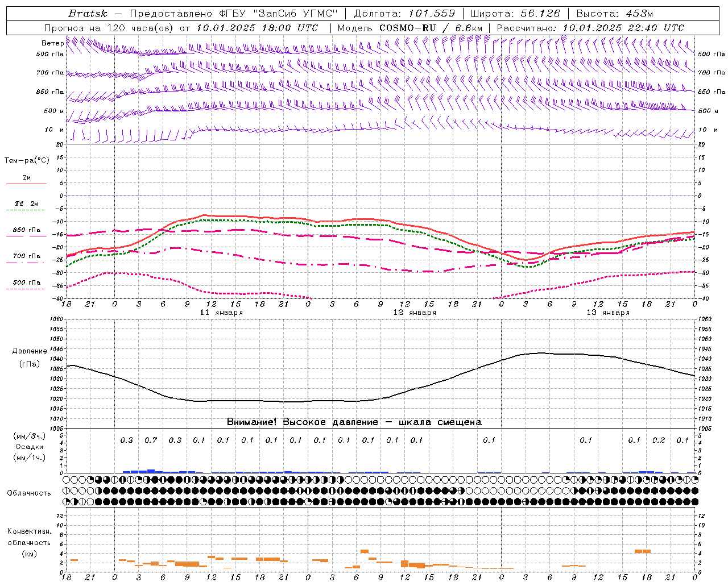Screen dimensions: 728x582
Task: Click the "Ветер" wind section label
Action: point(52,43)
